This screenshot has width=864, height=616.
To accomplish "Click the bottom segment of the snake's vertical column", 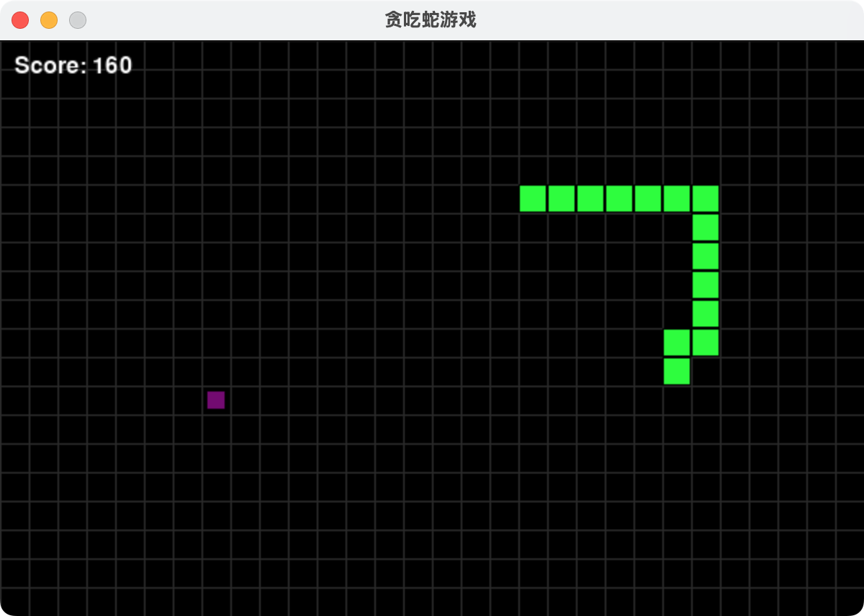I will pos(706,343).
